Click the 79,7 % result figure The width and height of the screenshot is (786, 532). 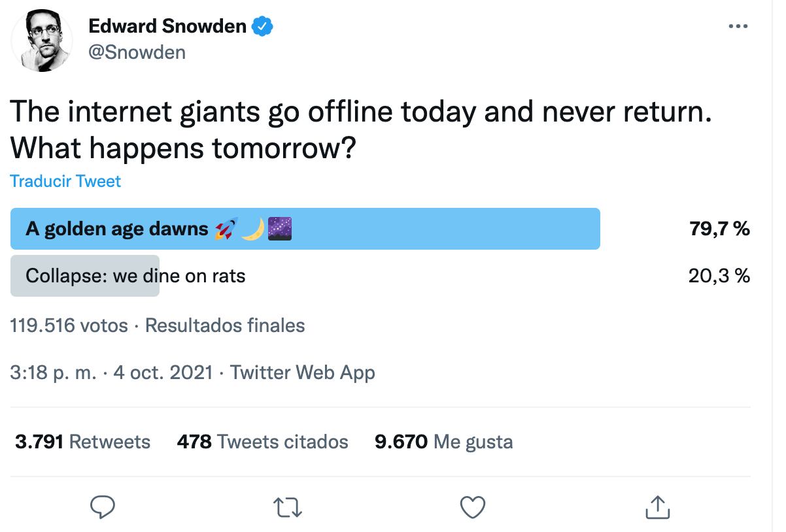click(x=719, y=229)
